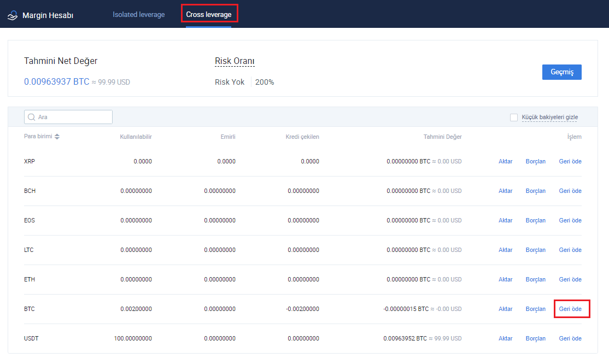Screen dimensions: 609x364
Task: Click the magnifier icon in the Ara search box
Action: (32, 117)
